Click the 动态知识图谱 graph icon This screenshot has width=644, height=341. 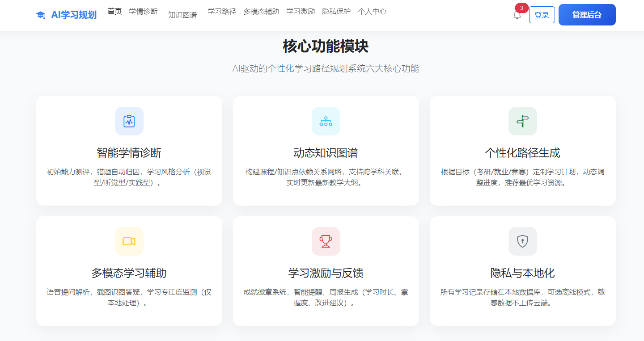click(326, 121)
